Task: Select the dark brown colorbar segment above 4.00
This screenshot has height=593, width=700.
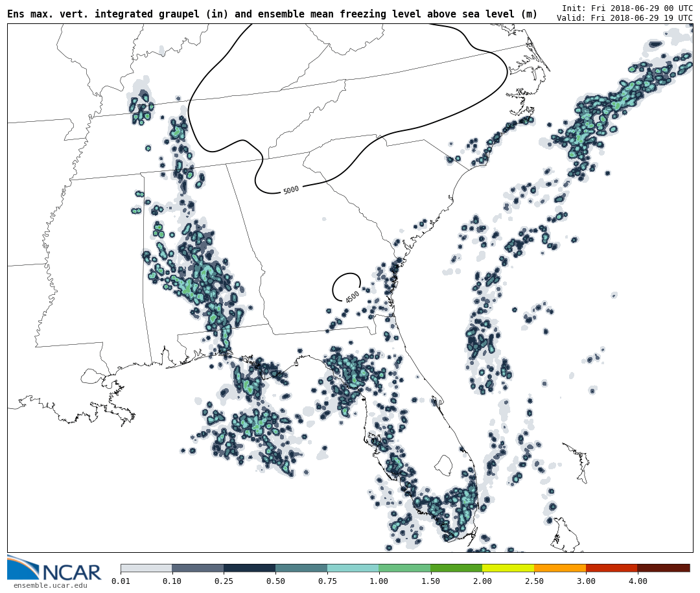Action: 663,568
